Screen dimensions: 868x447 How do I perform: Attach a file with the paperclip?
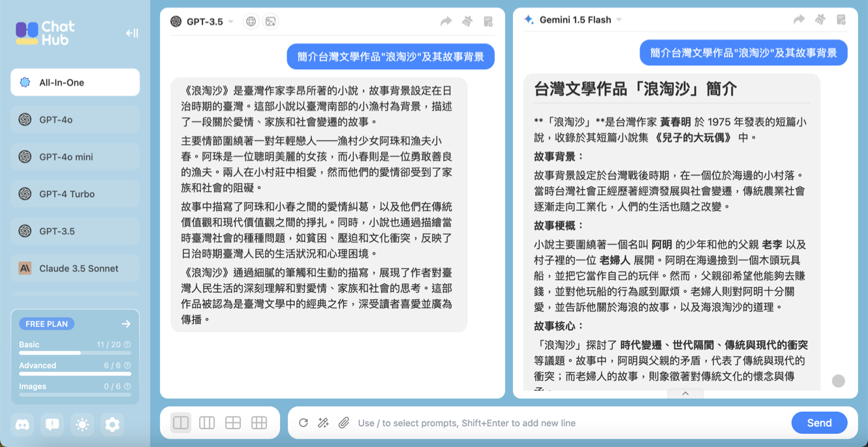point(344,423)
